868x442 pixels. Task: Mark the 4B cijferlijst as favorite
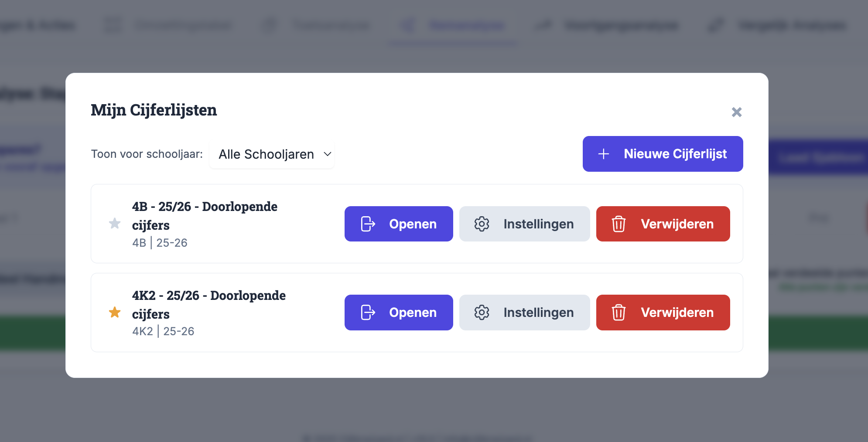[x=115, y=224]
